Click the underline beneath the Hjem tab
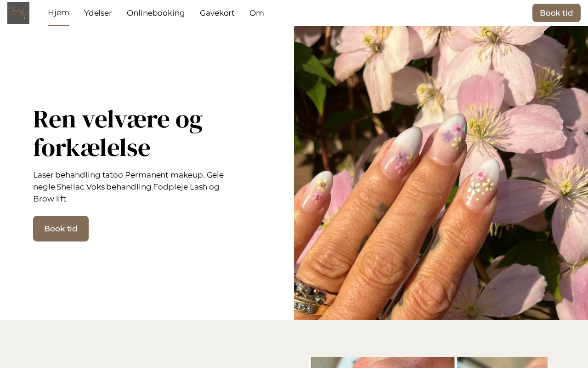 (58, 25)
